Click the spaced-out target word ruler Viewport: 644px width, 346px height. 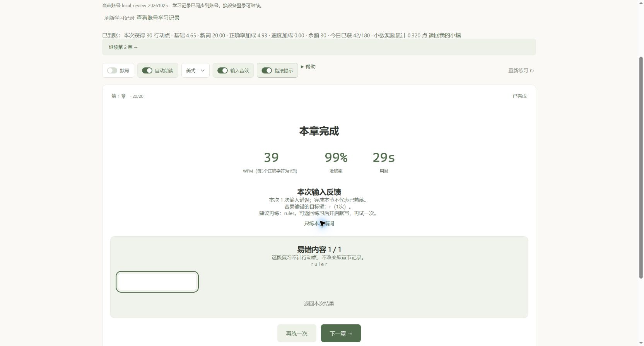tap(319, 264)
